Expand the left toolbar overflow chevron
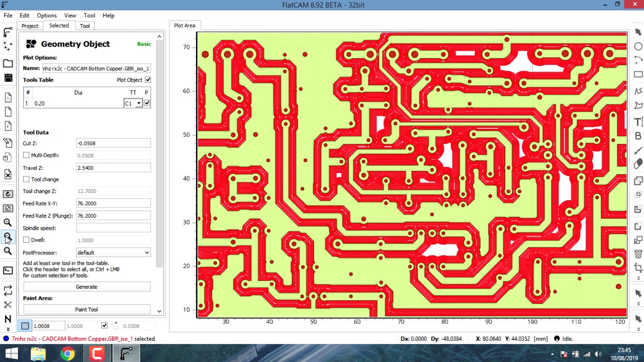Viewport: 644px width, 362px height. tap(8, 329)
